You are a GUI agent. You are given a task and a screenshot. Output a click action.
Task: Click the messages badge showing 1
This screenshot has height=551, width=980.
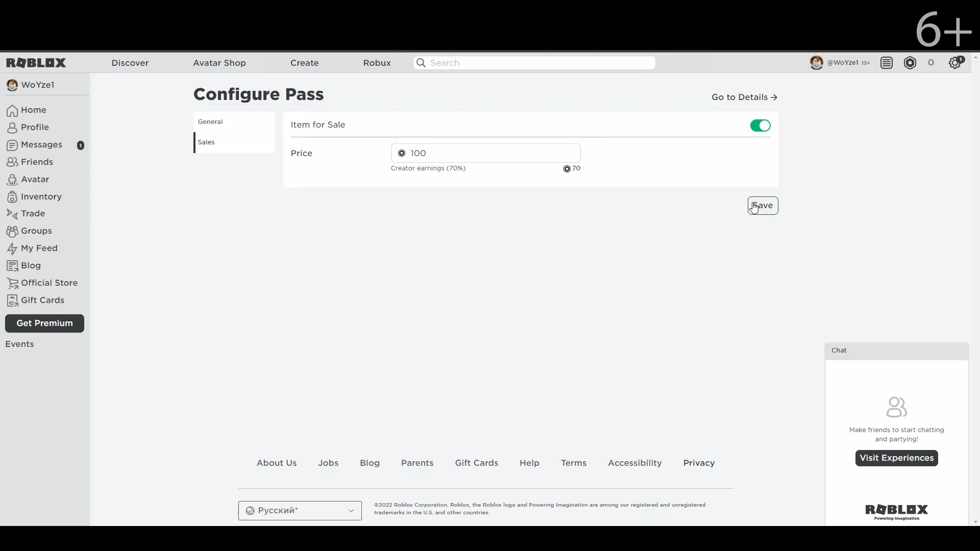pos(81,145)
